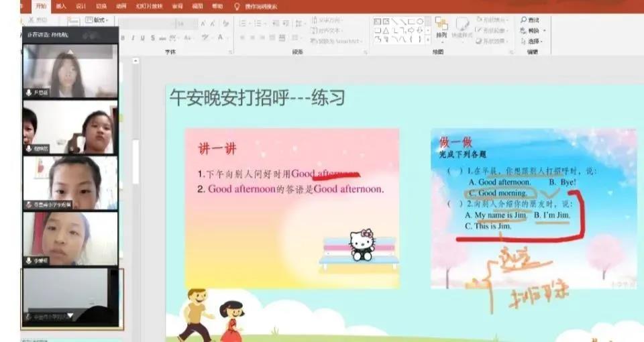
Task: Open the Layout (版式) dropdown
Action: (99, 21)
